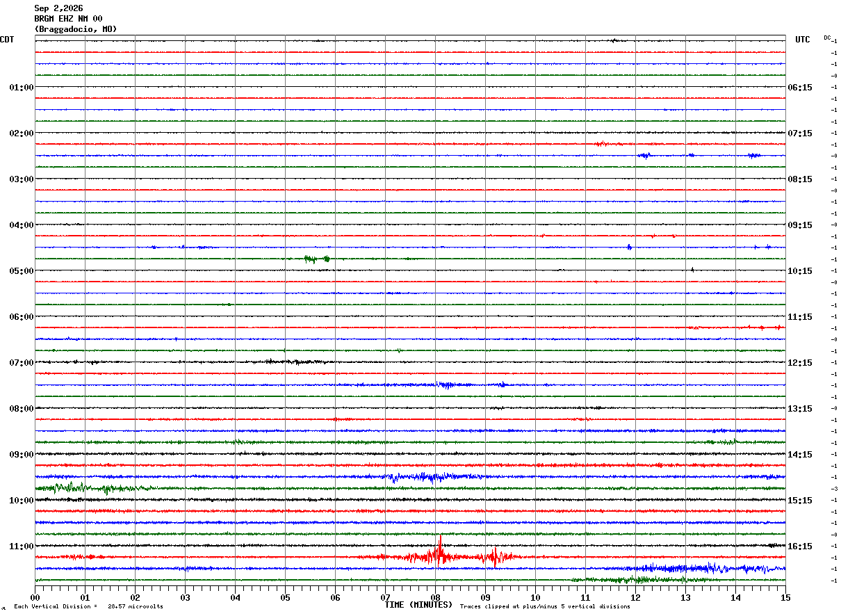Select the 01:00 CDT time marker
The image size is (841, 616).
pos(22,87)
